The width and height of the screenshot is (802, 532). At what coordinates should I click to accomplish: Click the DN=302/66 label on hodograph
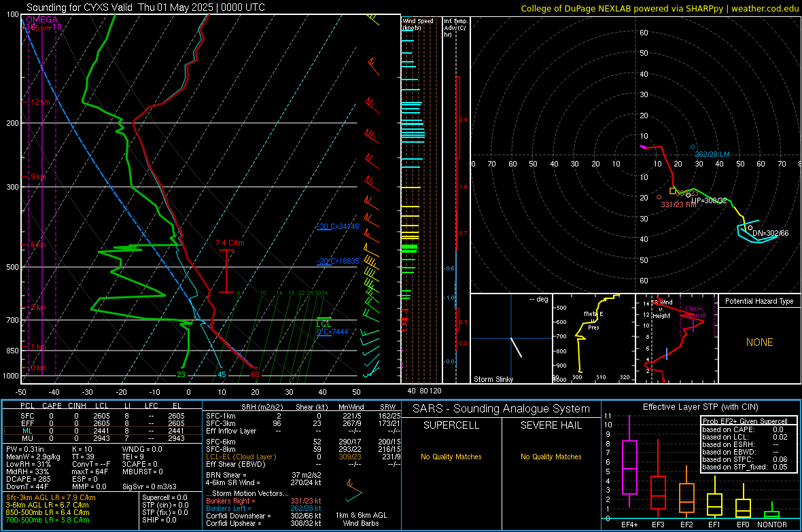click(770, 233)
